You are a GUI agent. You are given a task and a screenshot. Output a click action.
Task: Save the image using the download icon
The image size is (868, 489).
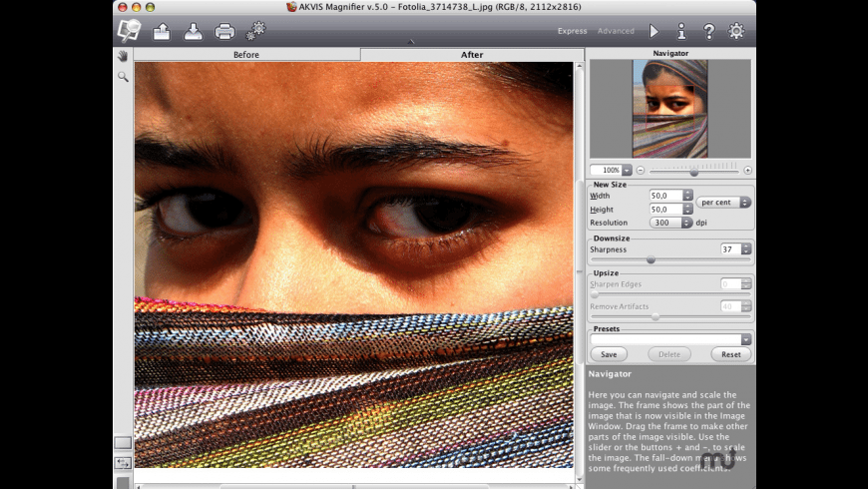193,32
